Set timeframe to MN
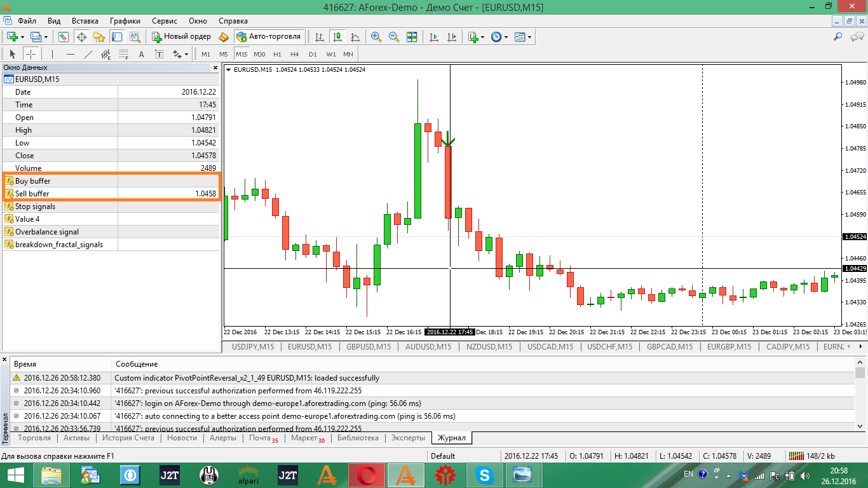 [348, 54]
